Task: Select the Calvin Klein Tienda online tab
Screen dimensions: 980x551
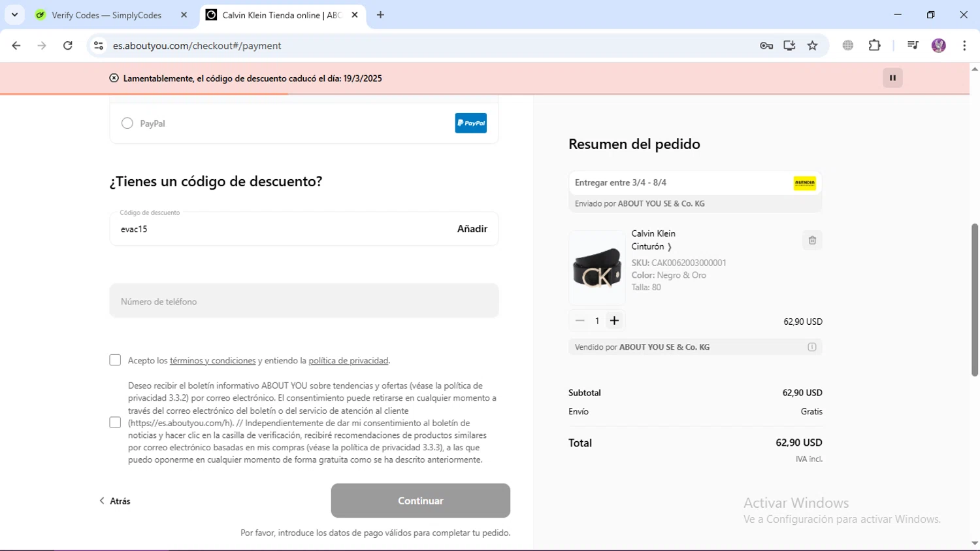Action: [x=282, y=15]
